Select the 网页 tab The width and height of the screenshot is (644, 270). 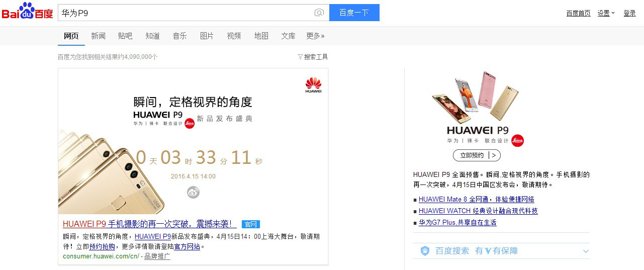coord(71,36)
